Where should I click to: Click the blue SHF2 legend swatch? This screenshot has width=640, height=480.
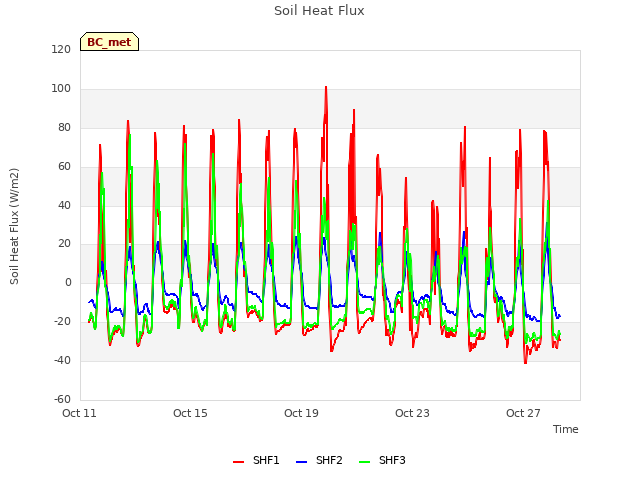click(x=301, y=462)
